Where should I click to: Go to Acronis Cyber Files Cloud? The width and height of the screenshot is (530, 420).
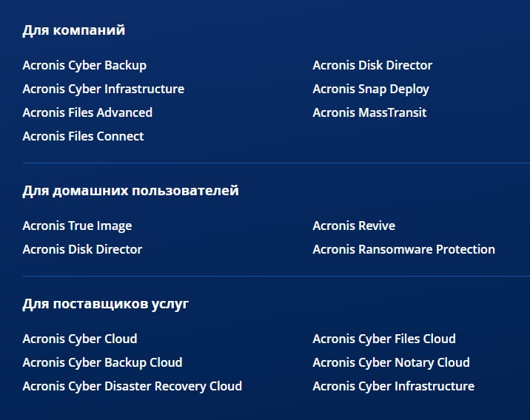click(x=384, y=339)
